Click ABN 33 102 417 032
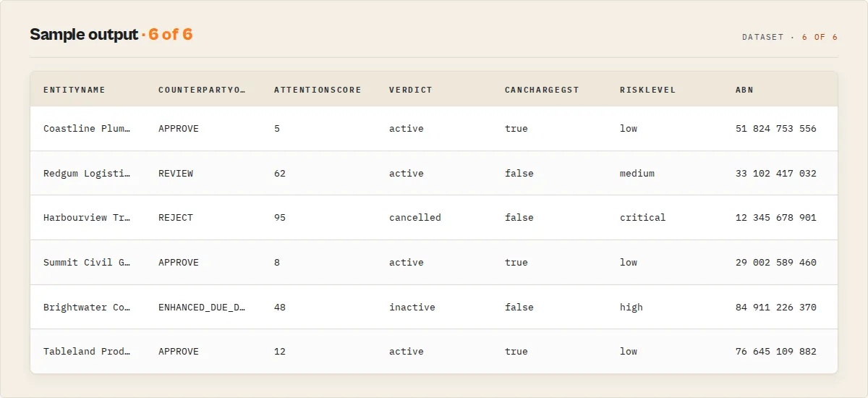 (x=776, y=174)
